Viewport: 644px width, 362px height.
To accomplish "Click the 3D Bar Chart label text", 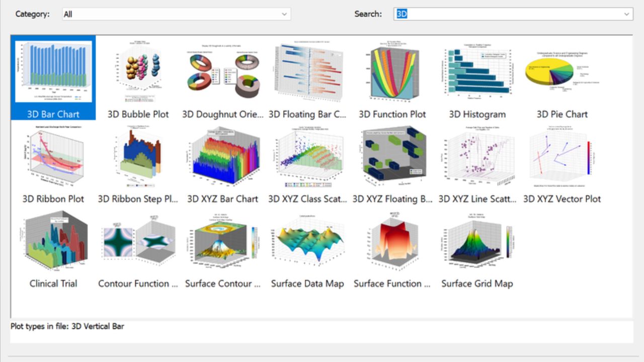I will click(53, 114).
